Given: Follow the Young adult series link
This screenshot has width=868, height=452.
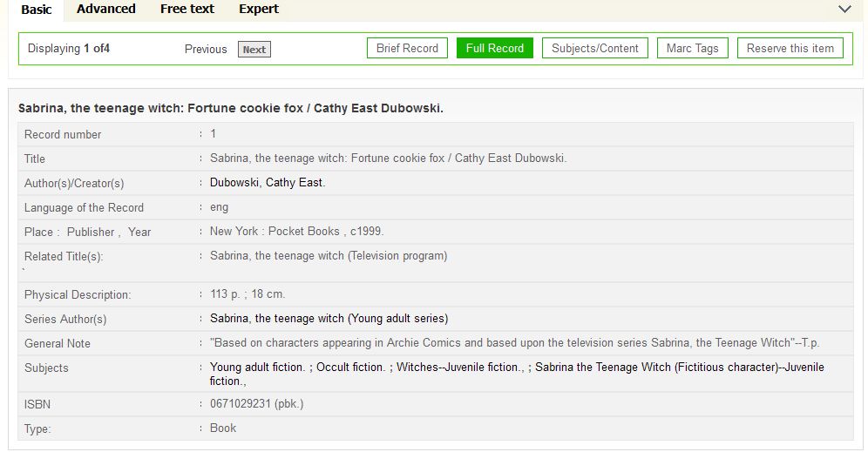Looking at the screenshot, I should click(329, 319).
